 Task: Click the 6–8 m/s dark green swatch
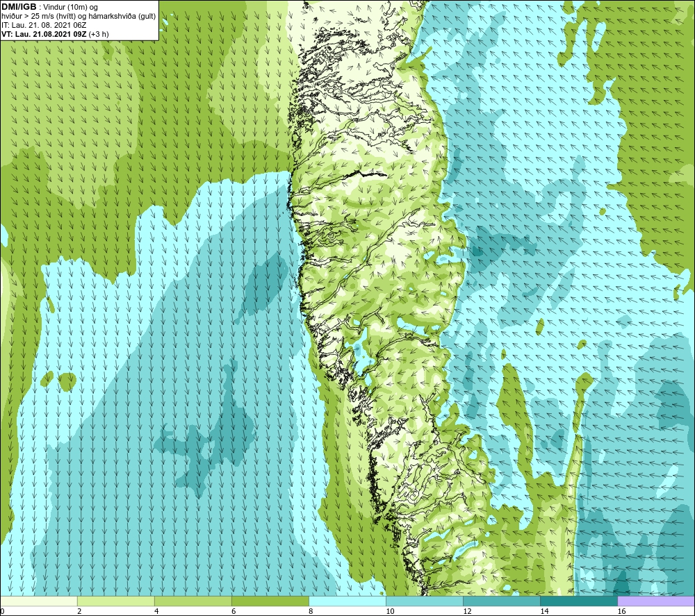pos(270,601)
